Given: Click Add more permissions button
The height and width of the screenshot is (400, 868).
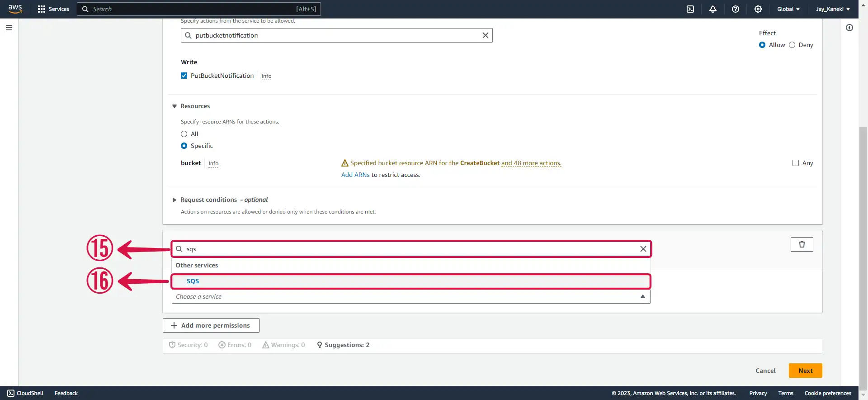Looking at the screenshot, I should click(211, 325).
